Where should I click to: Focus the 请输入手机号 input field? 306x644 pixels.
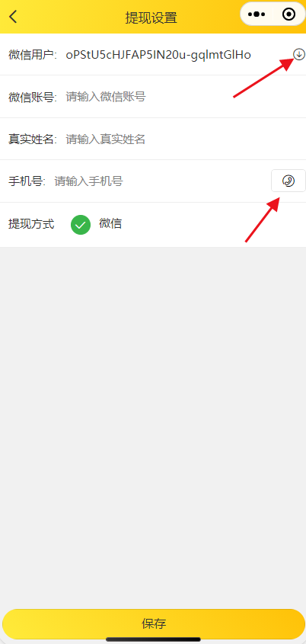click(x=161, y=181)
